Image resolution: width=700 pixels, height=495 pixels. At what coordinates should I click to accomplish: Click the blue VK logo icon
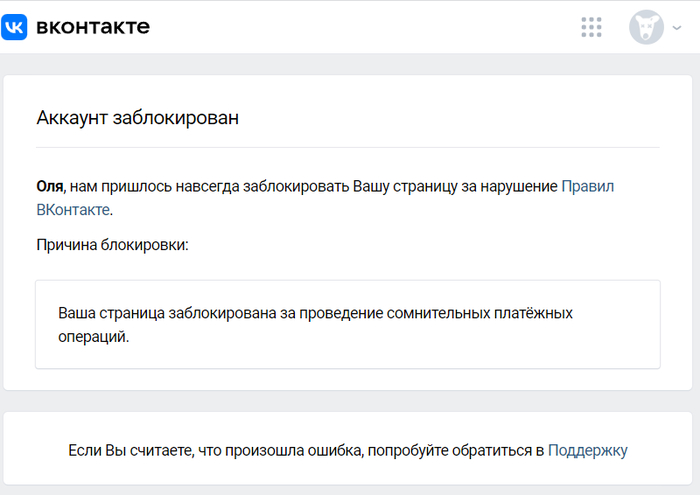pos(15,27)
